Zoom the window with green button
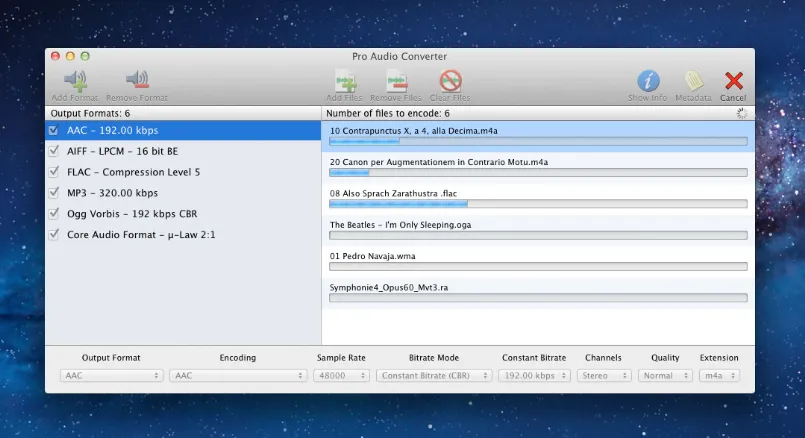Viewport: 805px width, 438px height. [85, 56]
